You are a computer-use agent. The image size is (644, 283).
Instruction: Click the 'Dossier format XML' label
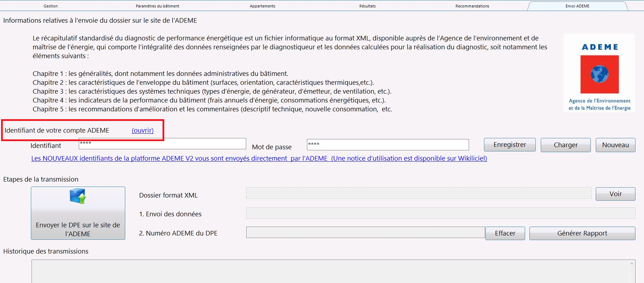tap(168, 195)
